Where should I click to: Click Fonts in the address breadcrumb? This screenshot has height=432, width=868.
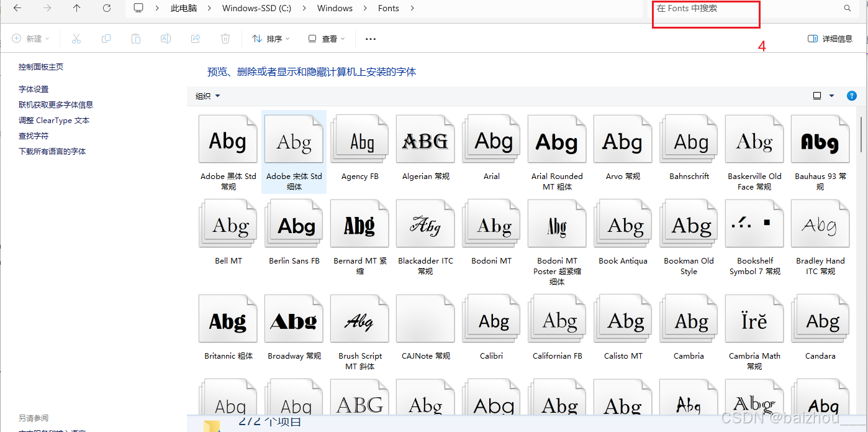tap(389, 8)
